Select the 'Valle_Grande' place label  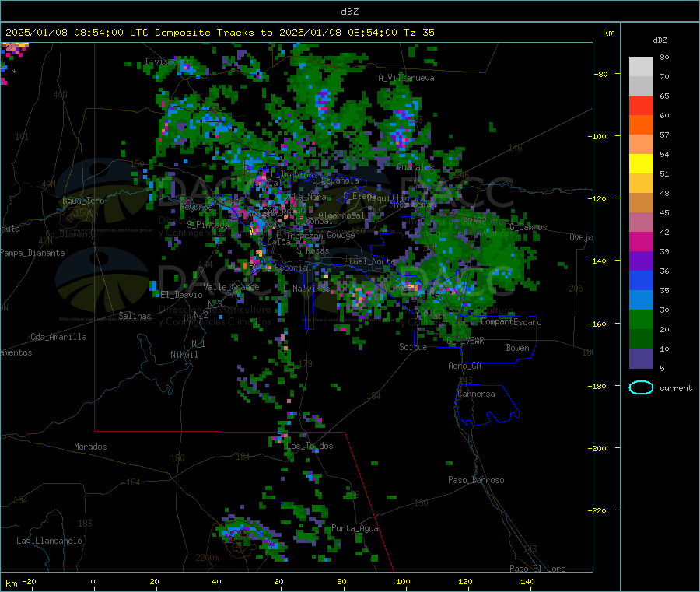tap(231, 287)
